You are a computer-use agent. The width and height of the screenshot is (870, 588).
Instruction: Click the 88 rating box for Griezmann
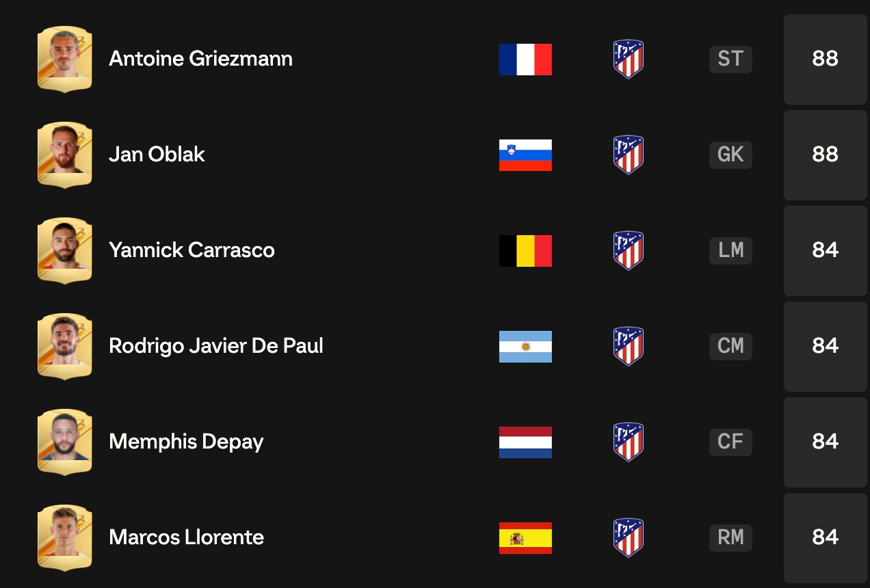pos(825,59)
